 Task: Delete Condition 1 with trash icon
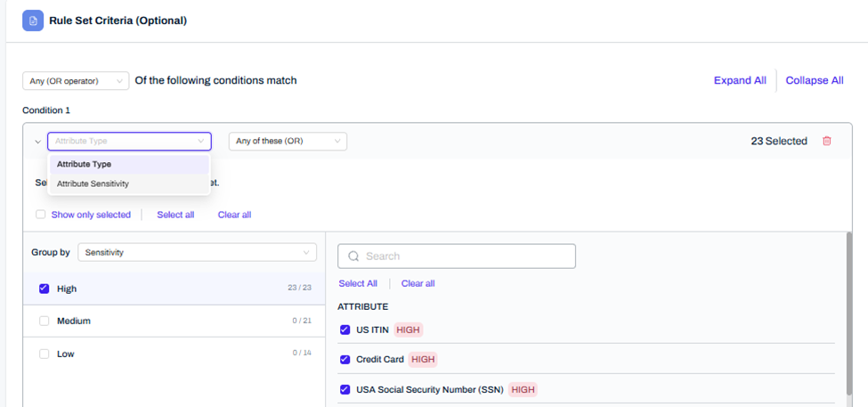pos(826,141)
